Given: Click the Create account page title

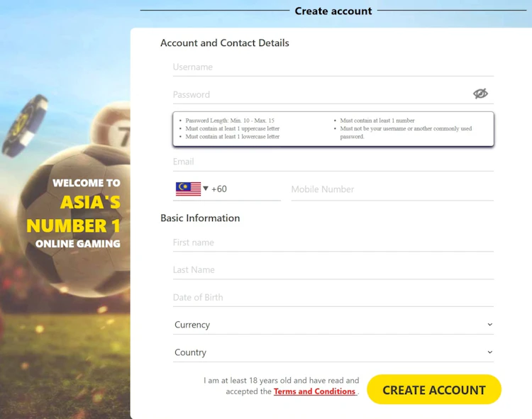Looking at the screenshot, I should click(x=333, y=11).
